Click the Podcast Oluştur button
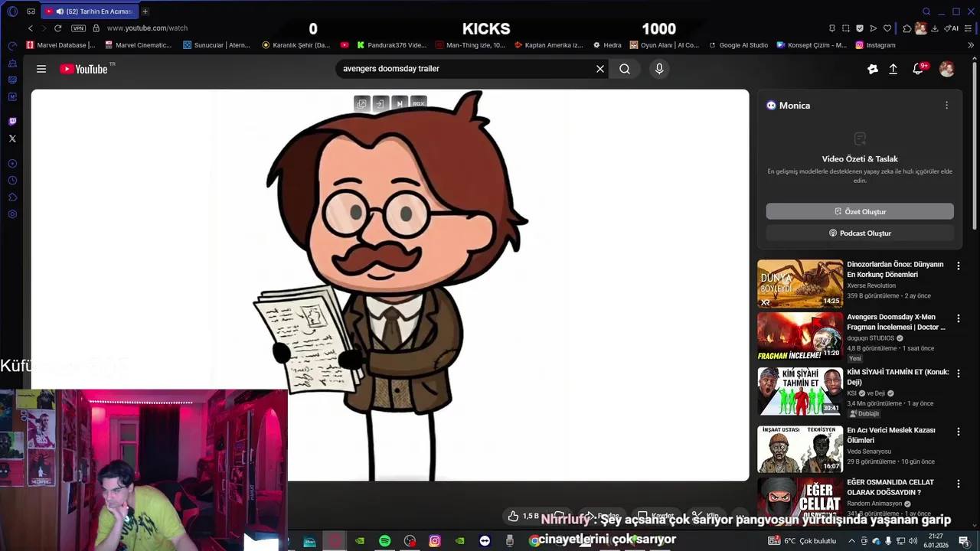This screenshot has height=551, width=980. [x=860, y=233]
